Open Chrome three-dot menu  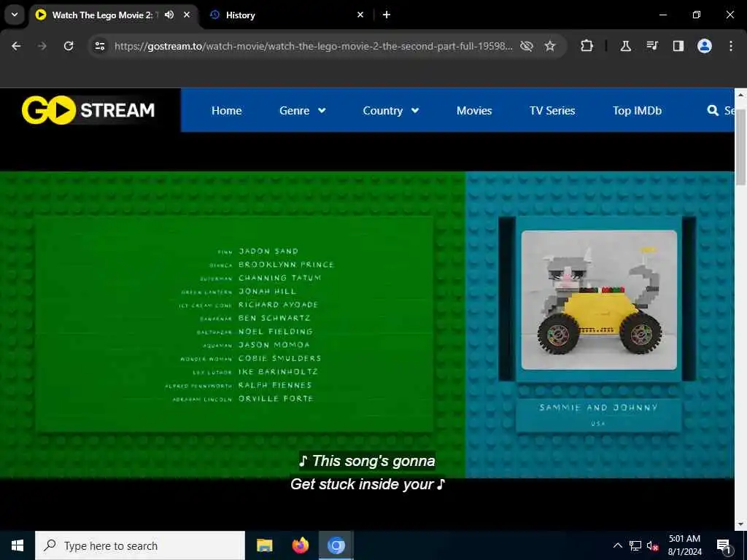[731, 46]
